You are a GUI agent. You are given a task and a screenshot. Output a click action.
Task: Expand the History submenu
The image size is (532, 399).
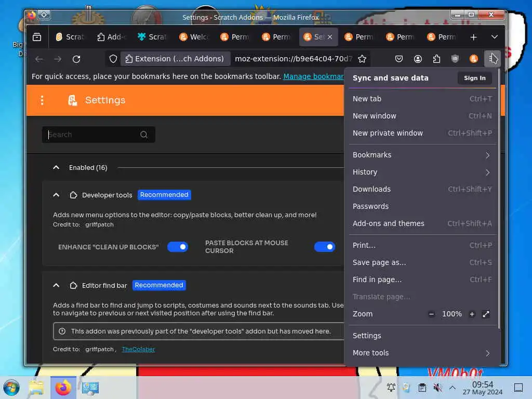(x=422, y=172)
